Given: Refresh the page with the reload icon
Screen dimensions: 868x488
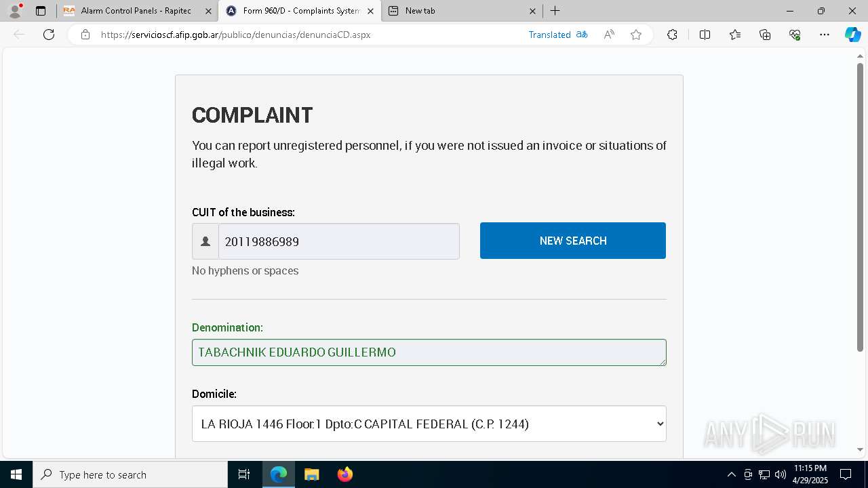Looking at the screenshot, I should pos(49,35).
